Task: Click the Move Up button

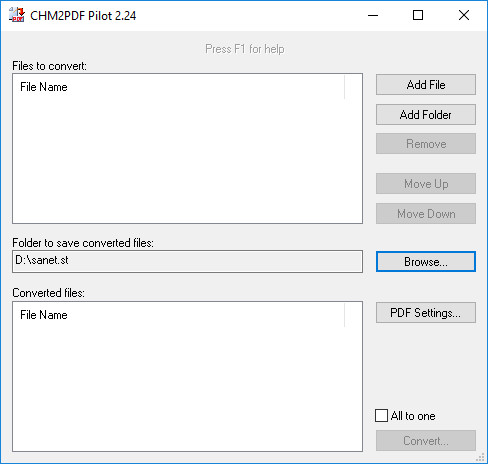Action: [426, 184]
